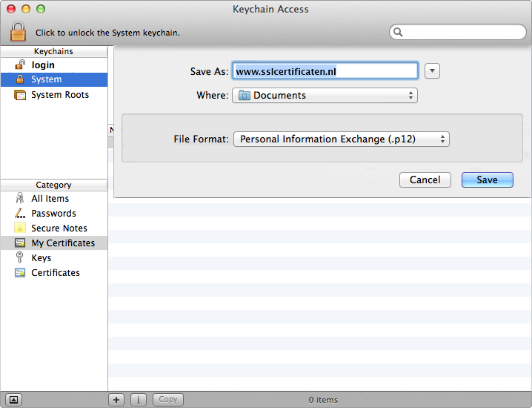Close the Keychain Access window
532x408 pixels.
[11, 9]
